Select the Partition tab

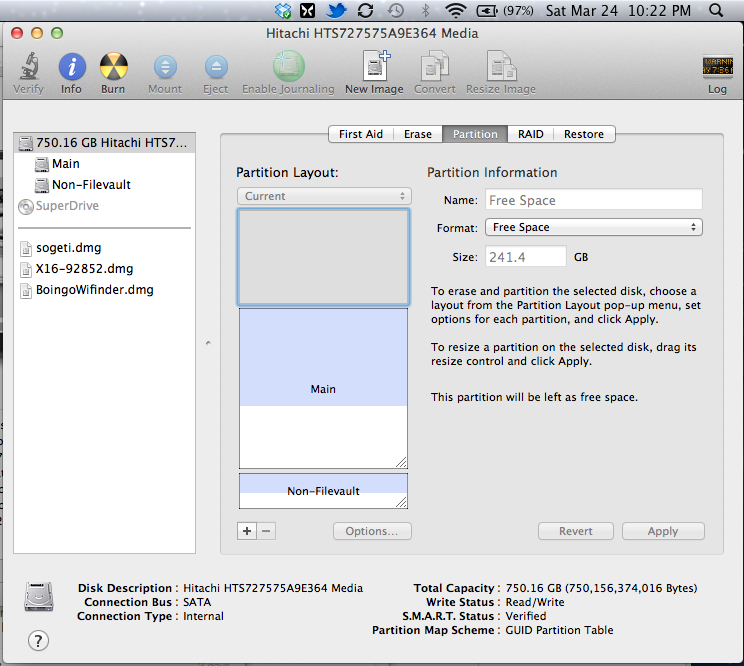tap(475, 134)
